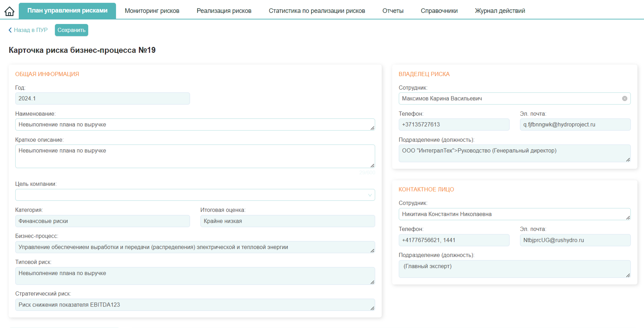
Task: Open the Отчеты tab
Action: click(393, 11)
